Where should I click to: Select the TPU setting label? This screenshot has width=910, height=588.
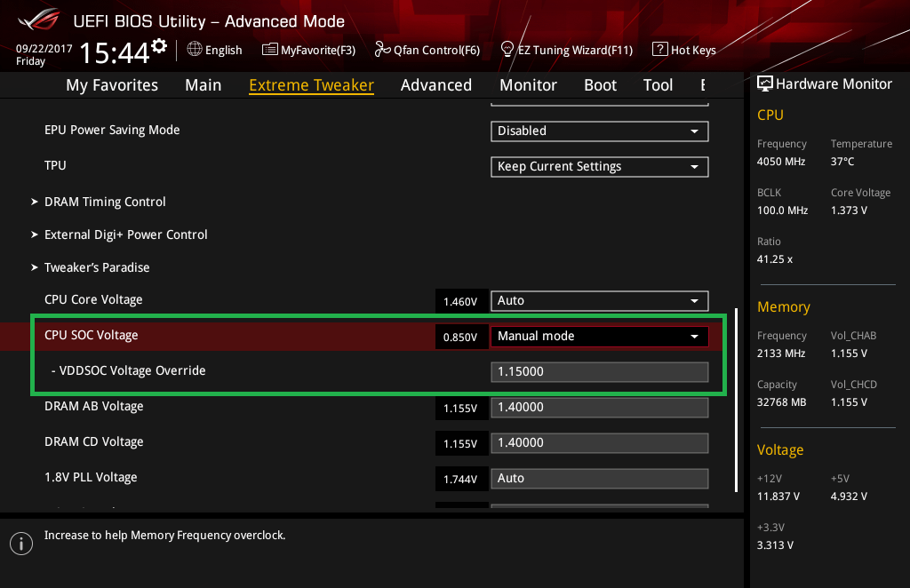[x=55, y=165]
